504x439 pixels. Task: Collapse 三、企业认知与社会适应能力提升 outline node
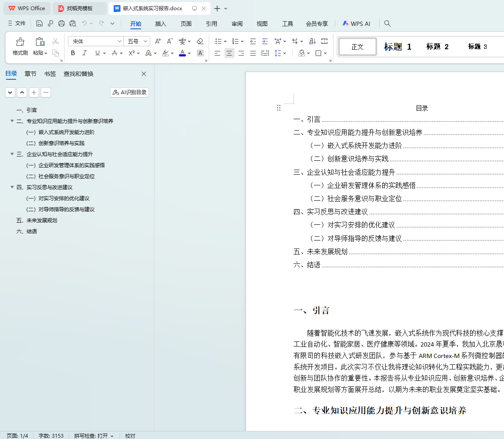click(12, 154)
